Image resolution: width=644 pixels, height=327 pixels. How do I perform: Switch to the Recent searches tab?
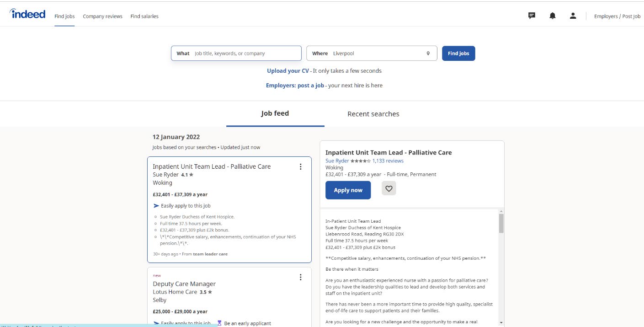[373, 114]
